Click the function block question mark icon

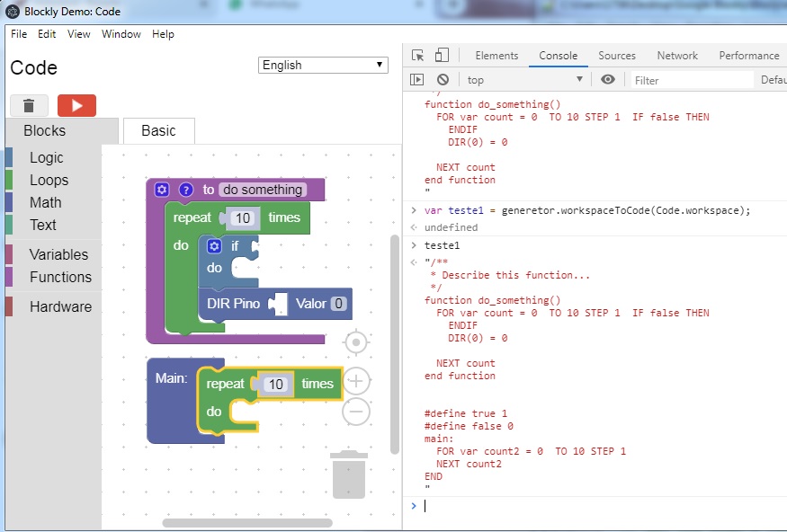point(186,190)
